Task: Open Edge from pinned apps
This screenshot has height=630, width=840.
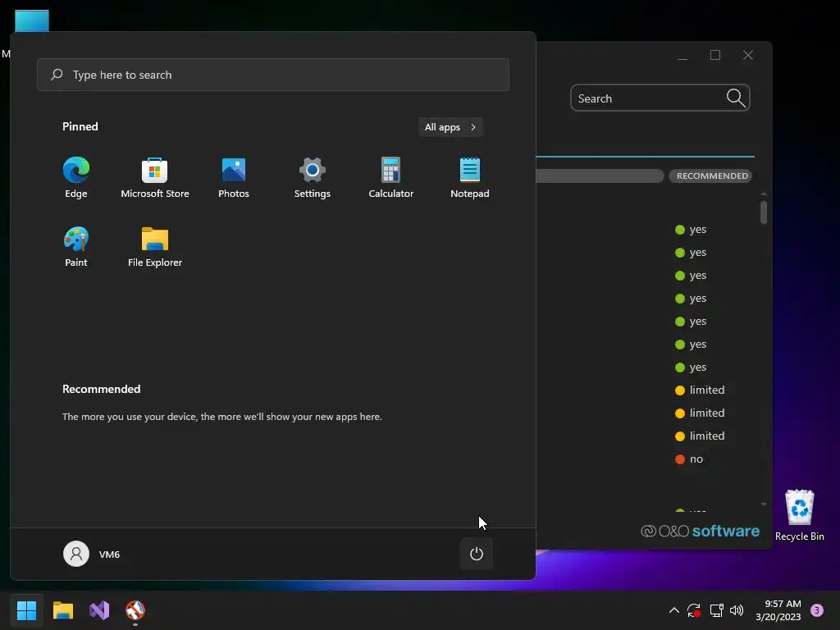Action: tap(76, 178)
